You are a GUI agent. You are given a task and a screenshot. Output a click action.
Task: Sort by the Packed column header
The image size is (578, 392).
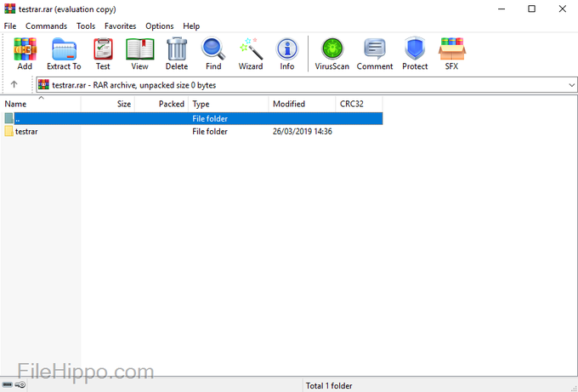[x=161, y=104]
